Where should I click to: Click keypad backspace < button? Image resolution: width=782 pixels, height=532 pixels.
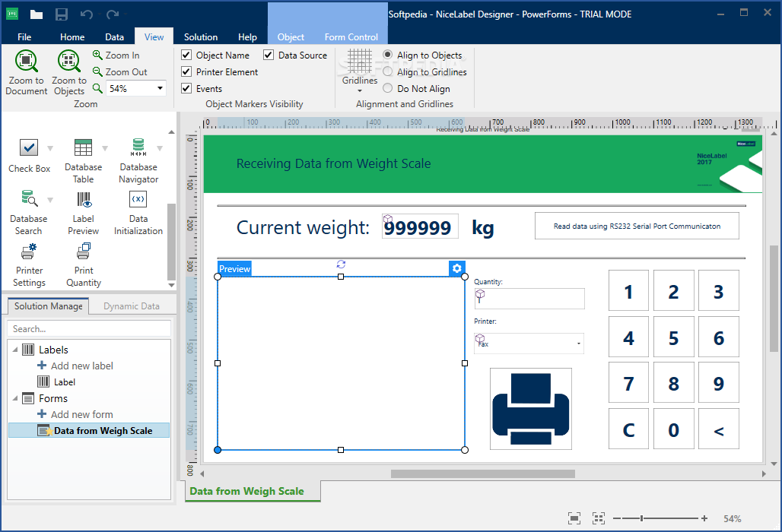click(719, 429)
